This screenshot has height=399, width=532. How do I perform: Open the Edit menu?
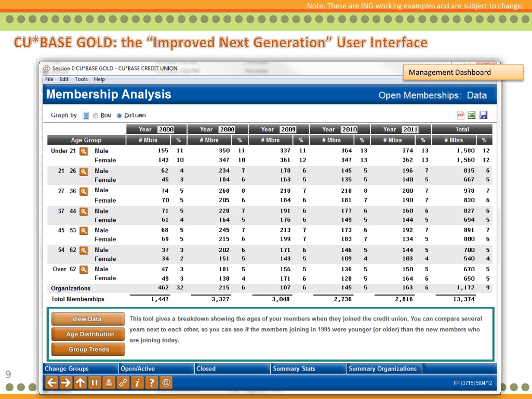tap(64, 79)
